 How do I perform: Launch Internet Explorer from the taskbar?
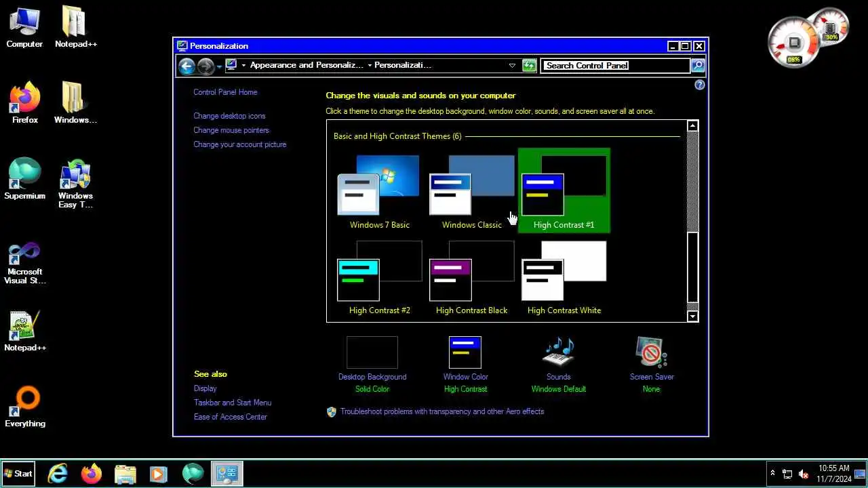pyautogui.click(x=58, y=474)
